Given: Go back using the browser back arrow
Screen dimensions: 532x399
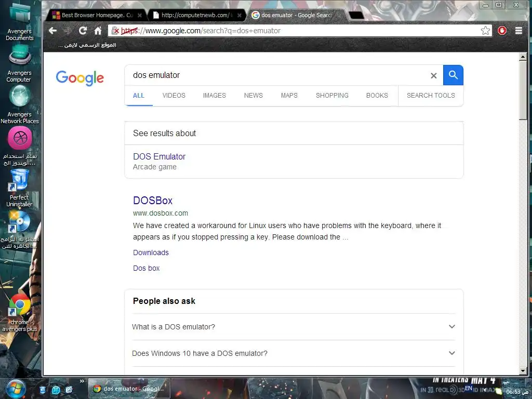Looking at the screenshot, I should tap(52, 31).
